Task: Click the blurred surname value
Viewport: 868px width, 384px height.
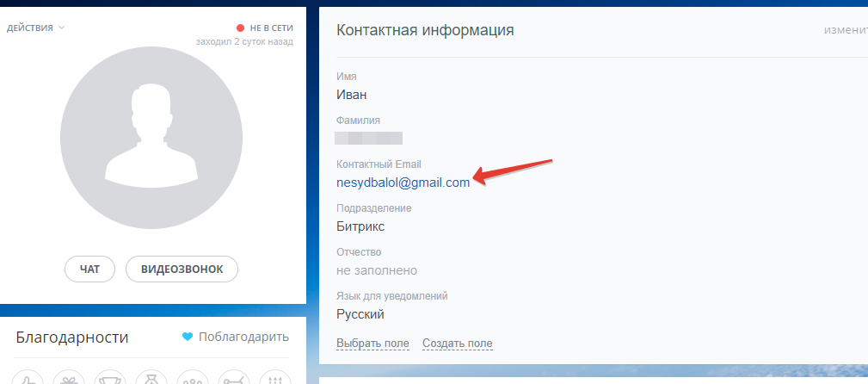Action: (369, 138)
